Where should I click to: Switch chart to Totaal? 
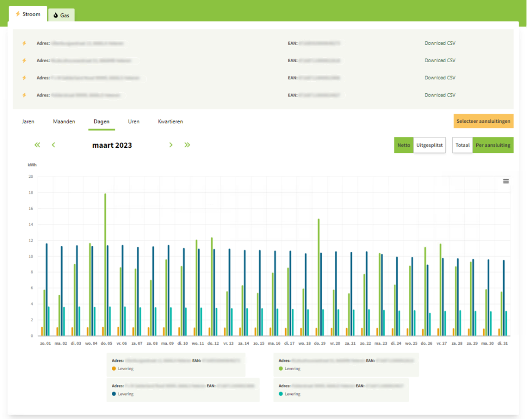tap(462, 145)
